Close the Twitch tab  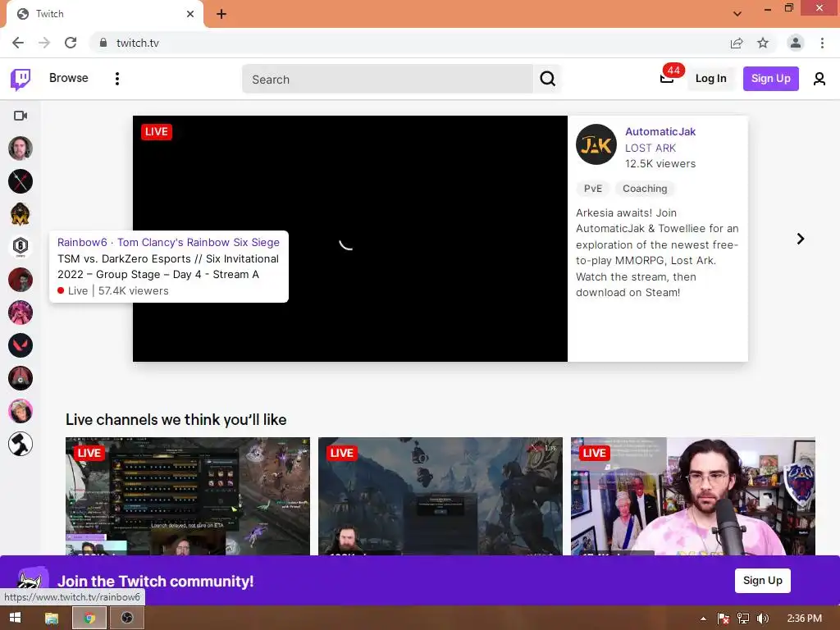(x=190, y=14)
